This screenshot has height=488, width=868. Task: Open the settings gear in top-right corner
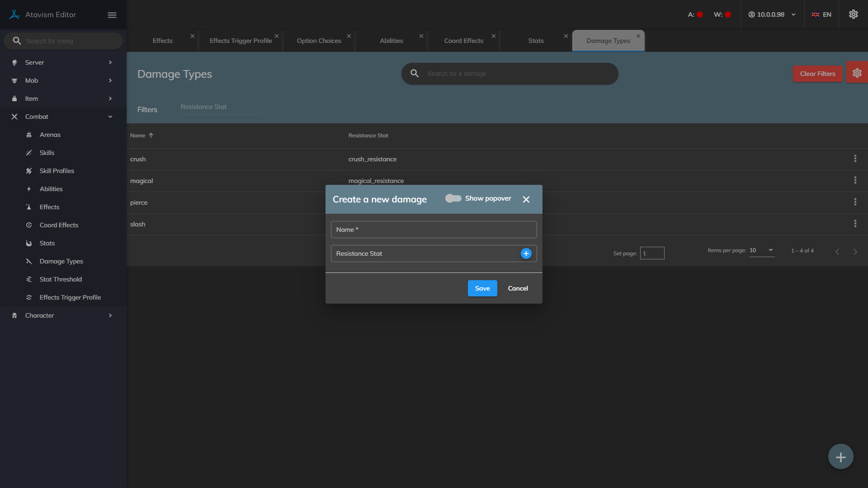(x=853, y=14)
